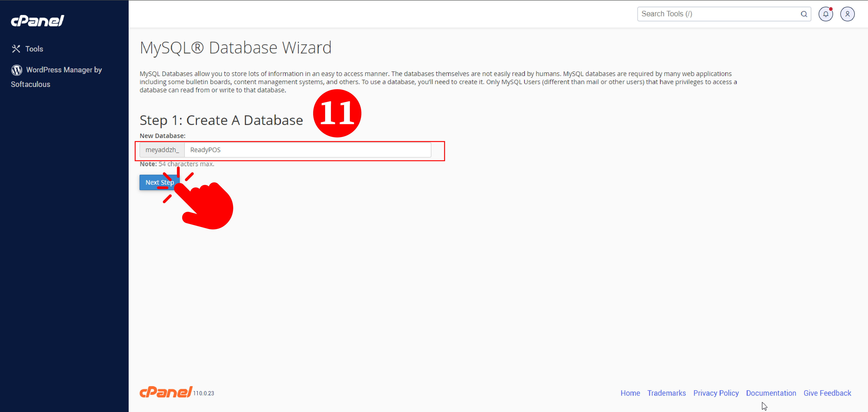This screenshot has height=412, width=868.
Task: Focus the Search Tools input field
Action: [x=724, y=14]
